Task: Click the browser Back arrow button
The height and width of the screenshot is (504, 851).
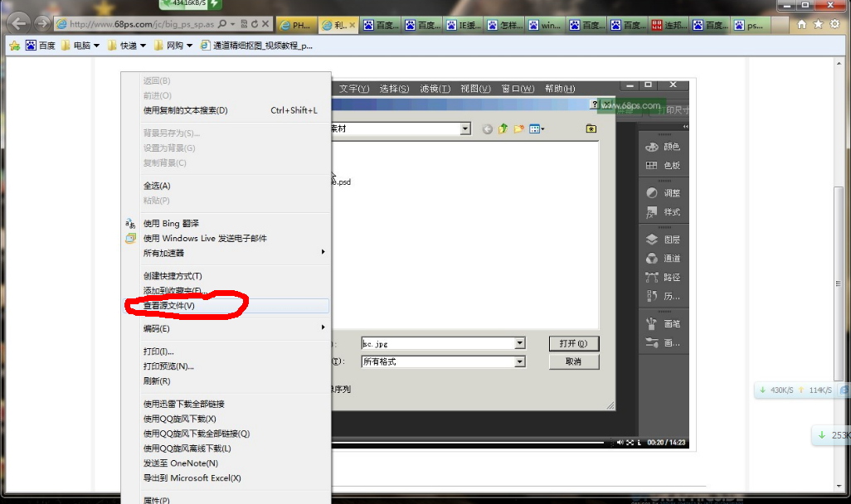Action: [19, 23]
